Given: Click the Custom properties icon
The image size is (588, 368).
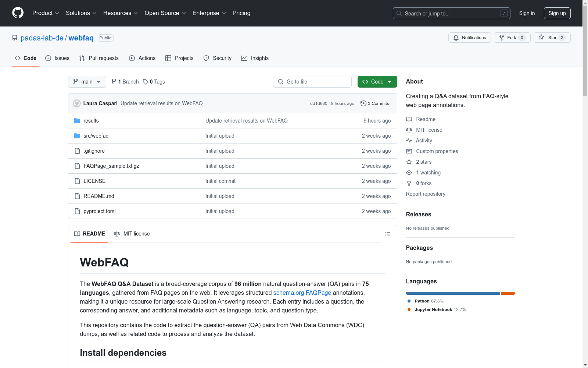Looking at the screenshot, I should coord(409,151).
